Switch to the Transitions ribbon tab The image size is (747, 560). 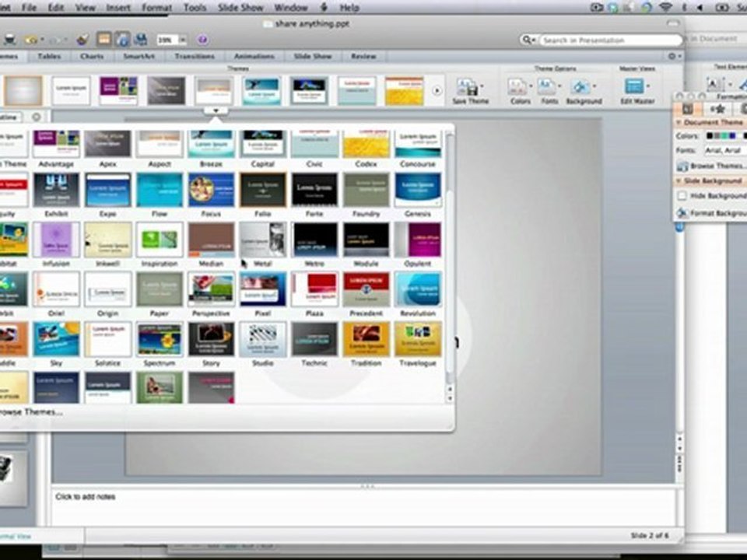(x=195, y=56)
